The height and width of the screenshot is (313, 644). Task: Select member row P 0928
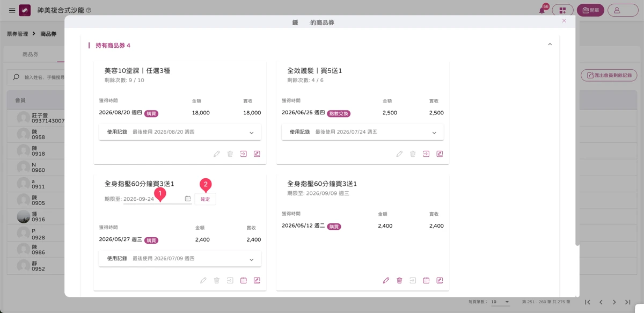point(35,233)
